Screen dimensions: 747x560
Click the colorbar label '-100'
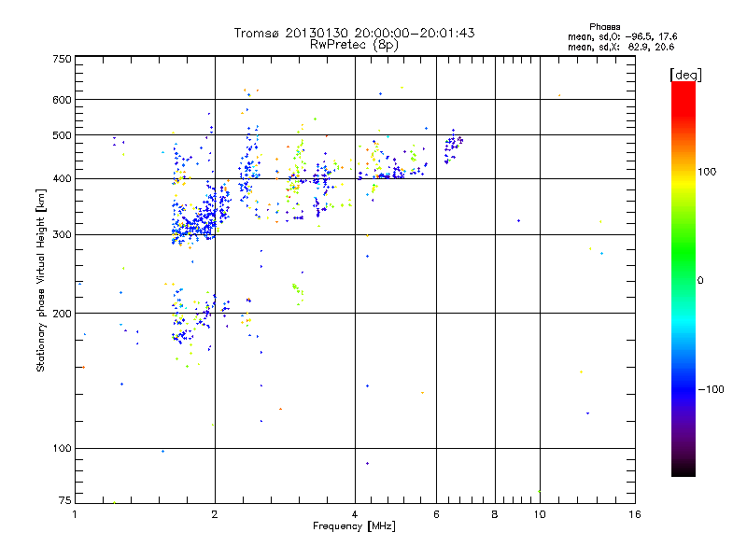(711, 389)
